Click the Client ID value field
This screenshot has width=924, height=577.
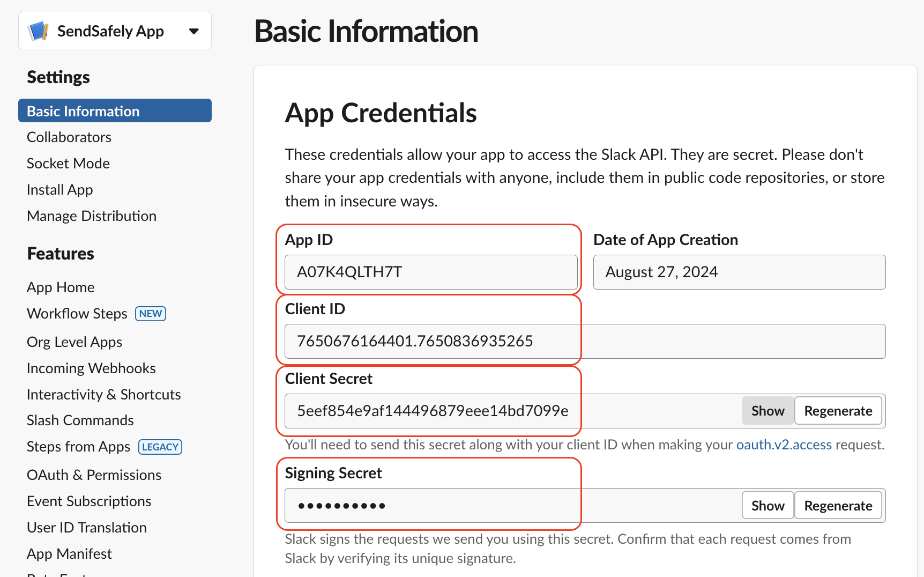(x=585, y=341)
